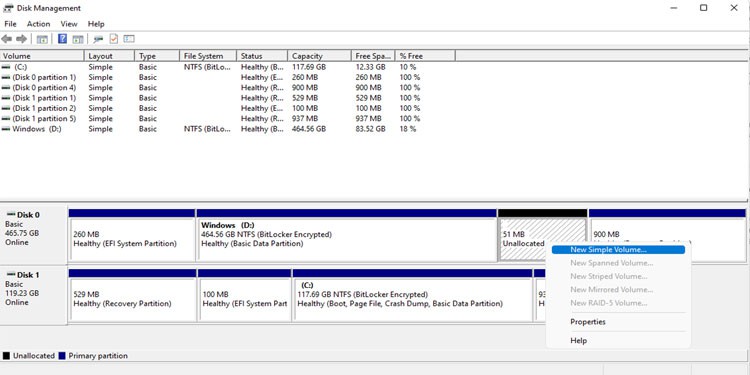Sort the list by File System column
Viewport: 750px width, 375px height.
[x=208, y=56]
